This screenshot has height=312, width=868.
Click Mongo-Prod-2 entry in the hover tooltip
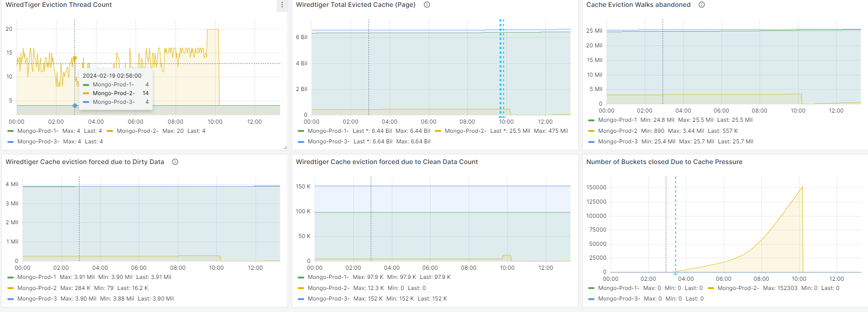(x=113, y=93)
